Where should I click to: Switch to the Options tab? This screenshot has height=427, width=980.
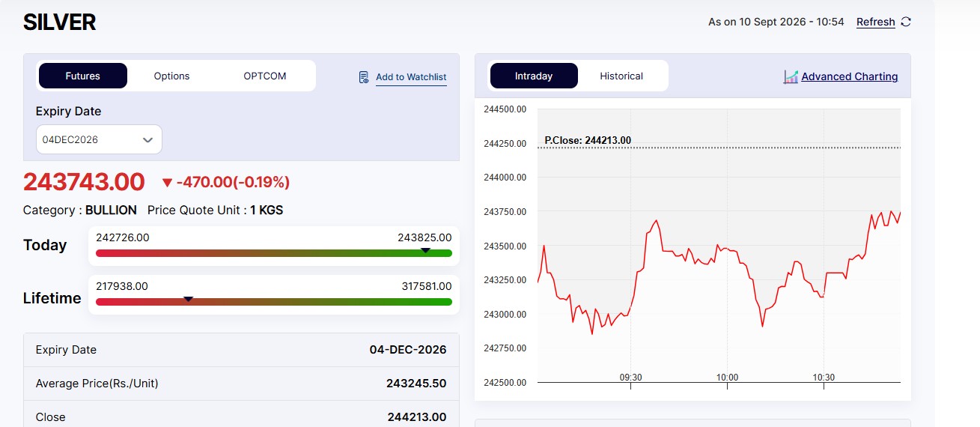coord(171,76)
